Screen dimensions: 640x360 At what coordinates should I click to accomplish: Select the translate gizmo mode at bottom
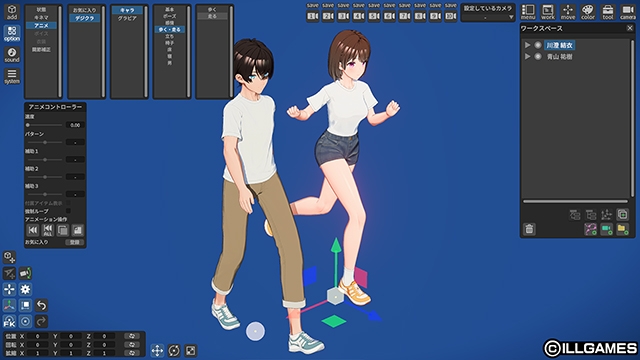coord(157,350)
